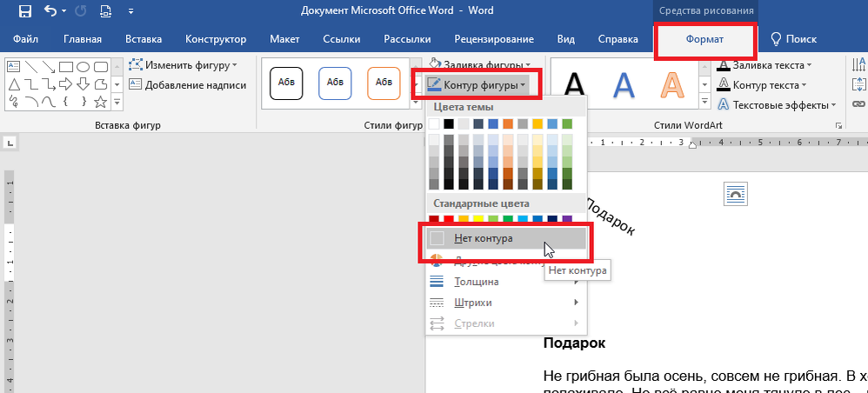Open the Файл tab
The width and height of the screenshot is (868, 393).
click(x=25, y=39)
